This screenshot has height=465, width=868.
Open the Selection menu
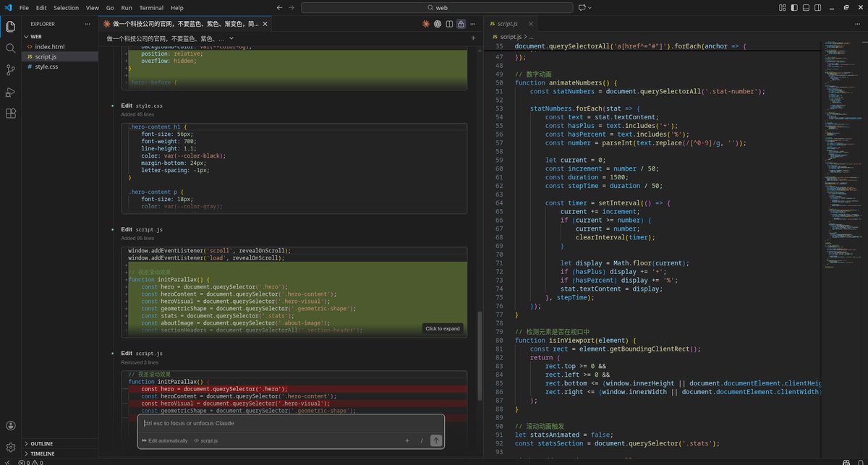click(67, 7)
